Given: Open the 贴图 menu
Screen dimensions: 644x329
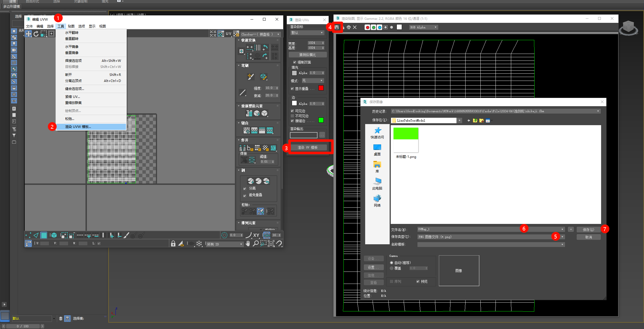Looking at the screenshot, I should (x=71, y=26).
